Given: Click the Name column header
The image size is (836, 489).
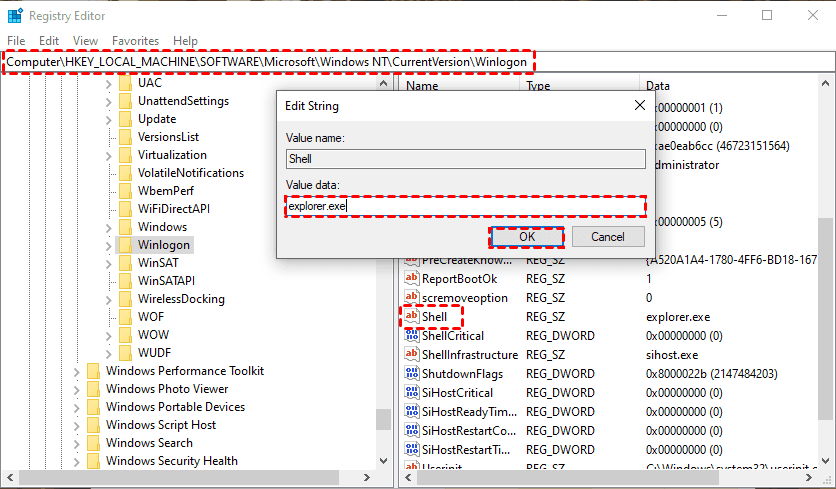Looking at the screenshot, I should [422, 85].
